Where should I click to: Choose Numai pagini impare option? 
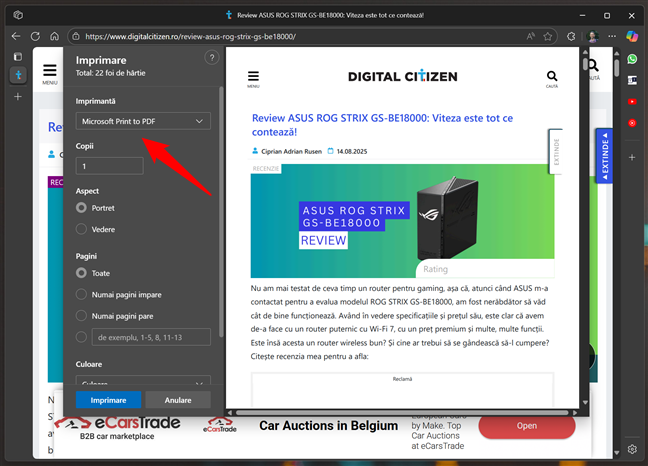pyautogui.click(x=82, y=293)
